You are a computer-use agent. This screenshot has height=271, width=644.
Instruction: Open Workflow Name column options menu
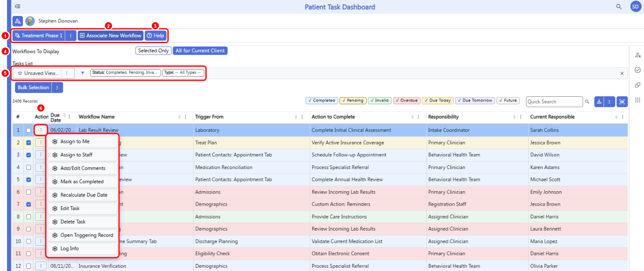185,117
